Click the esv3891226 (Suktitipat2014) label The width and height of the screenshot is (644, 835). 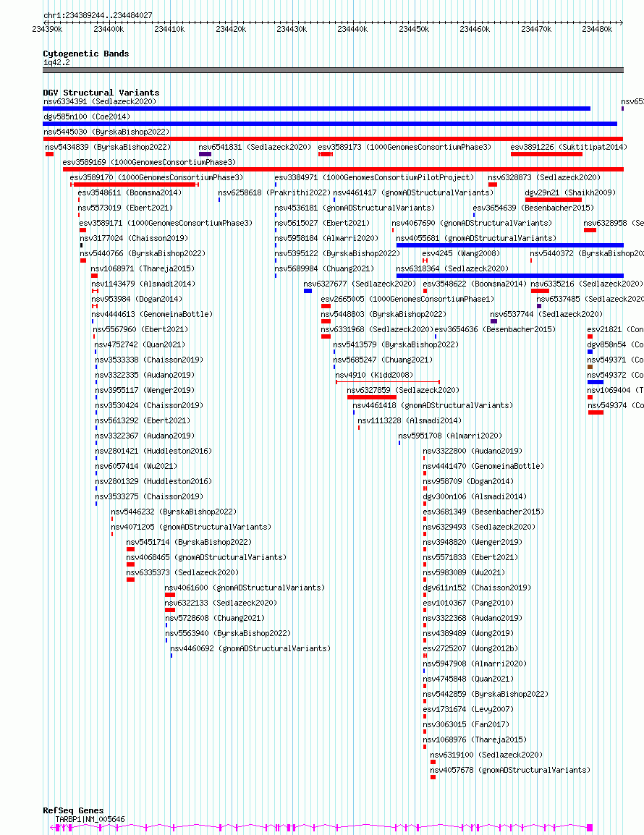coord(569,147)
